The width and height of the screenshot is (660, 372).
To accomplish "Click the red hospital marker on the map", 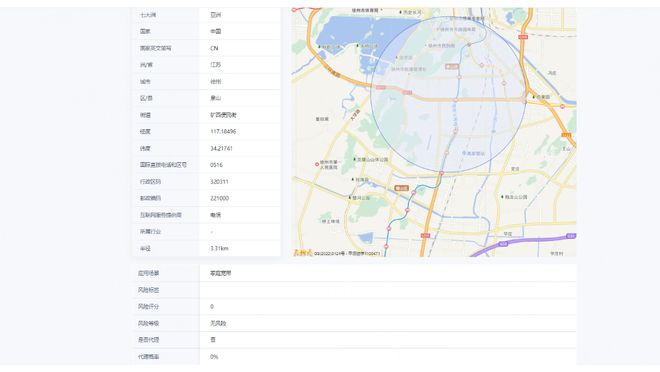I will tap(317, 164).
